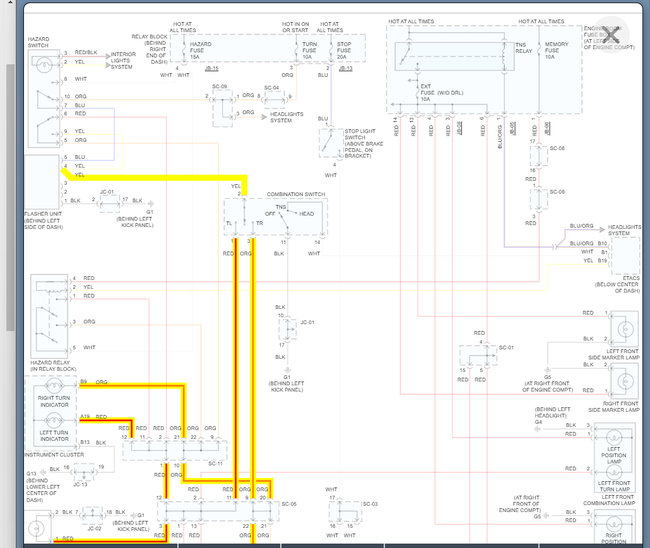Viewport: 650px width, 548px height.
Task: Select the right front side marker lamp symbol
Action: [624, 381]
